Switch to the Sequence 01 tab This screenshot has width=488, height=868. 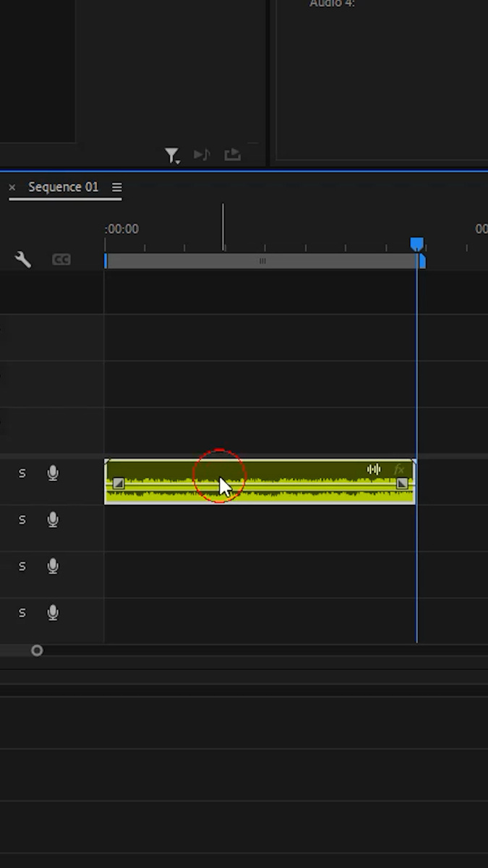tap(63, 187)
